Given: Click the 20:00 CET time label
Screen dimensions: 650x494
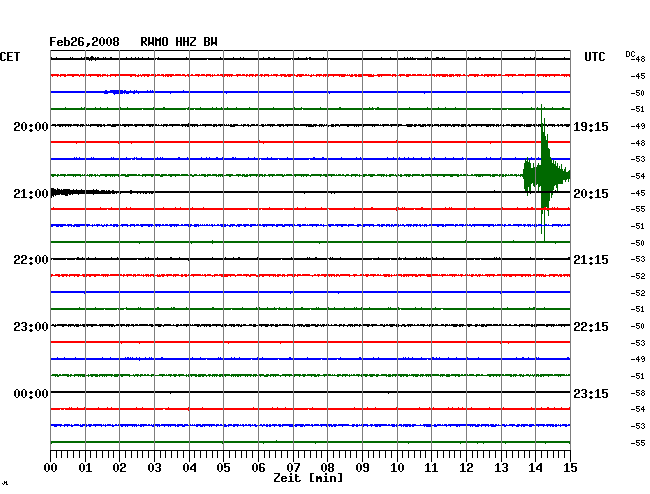Looking at the screenshot, I should [x=31, y=126].
